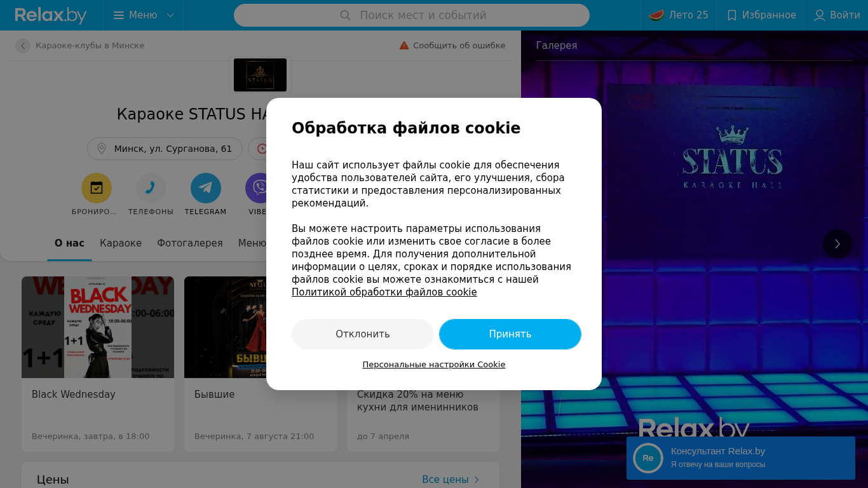Open the Лето 25 watermelon link
This screenshot has height=488, width=868.
point(679,15)
